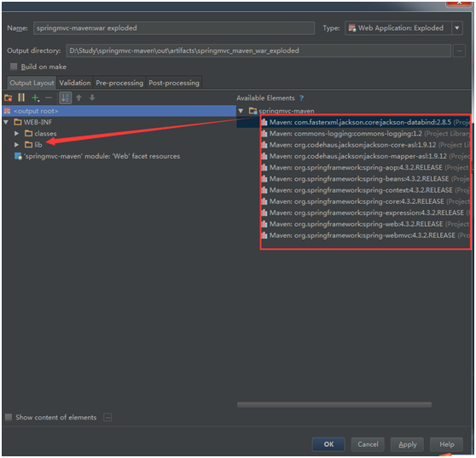Viewport: 476px width, 458px height.
Task: Close the dialog with the red X button
Action: coord(459,3)
